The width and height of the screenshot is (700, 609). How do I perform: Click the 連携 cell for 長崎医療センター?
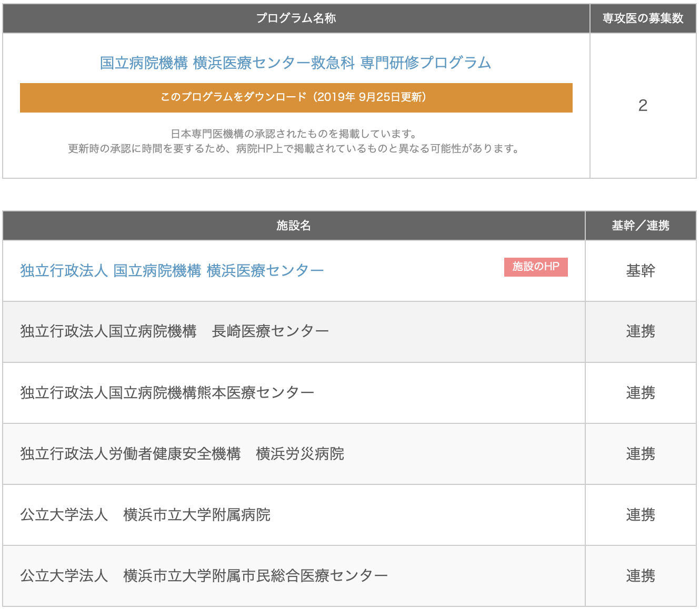pos(641,331)
